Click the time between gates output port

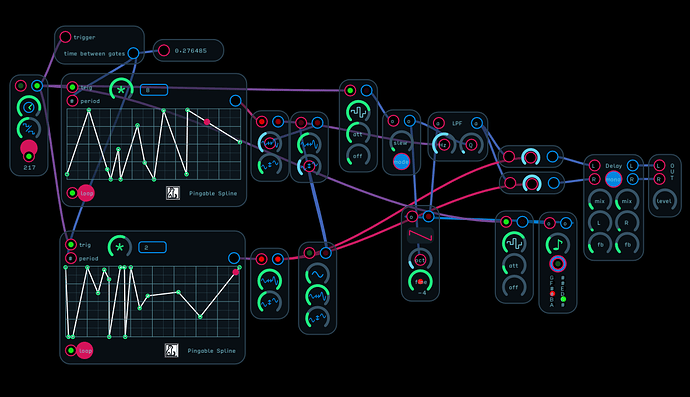133,53
